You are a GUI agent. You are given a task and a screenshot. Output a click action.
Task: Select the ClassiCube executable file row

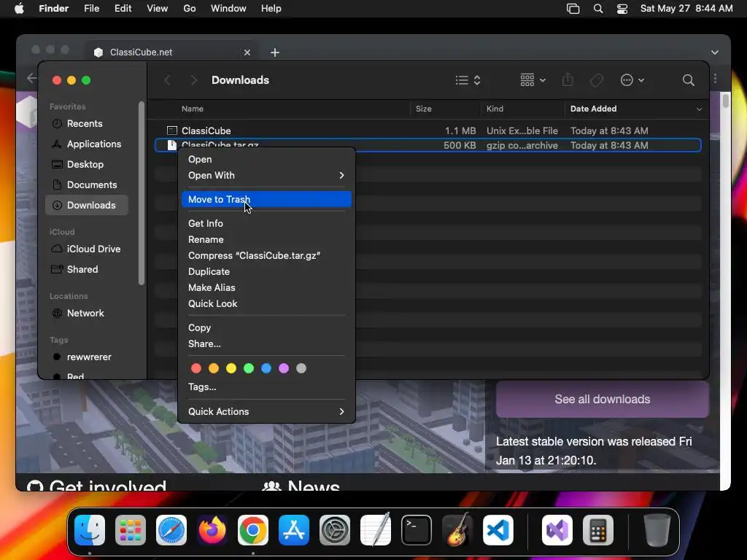tap(428, 131)
